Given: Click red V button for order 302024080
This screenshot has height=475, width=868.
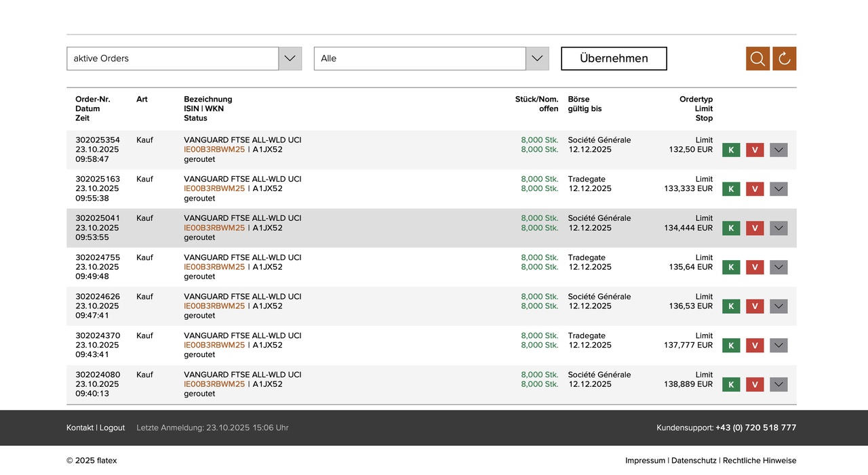Looking at the screenshot, I should pyautogui.click(x=755, y=385).
